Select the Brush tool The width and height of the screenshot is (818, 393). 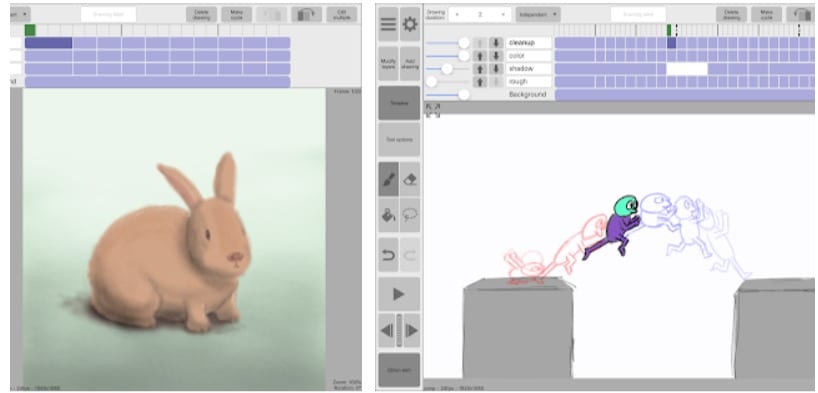389,180
